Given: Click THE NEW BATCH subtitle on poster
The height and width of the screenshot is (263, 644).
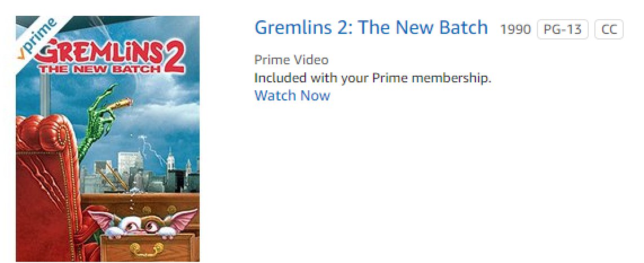Looking at the screenshot, I should click(x=99, y=68).
